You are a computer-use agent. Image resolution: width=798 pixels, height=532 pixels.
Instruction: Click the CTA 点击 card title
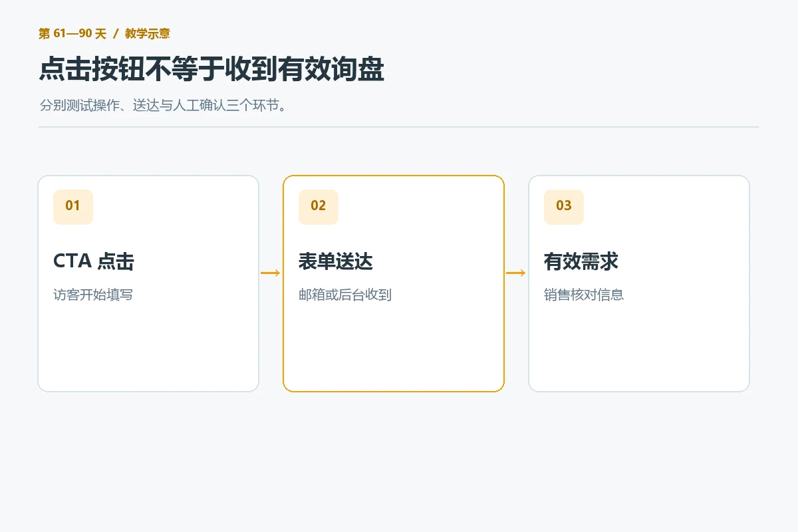point(94,261)
